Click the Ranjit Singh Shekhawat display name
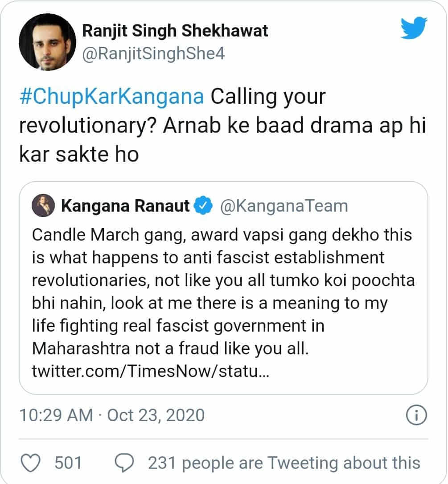This screenshot has width=448, height=484. click(x=176, y=31)
